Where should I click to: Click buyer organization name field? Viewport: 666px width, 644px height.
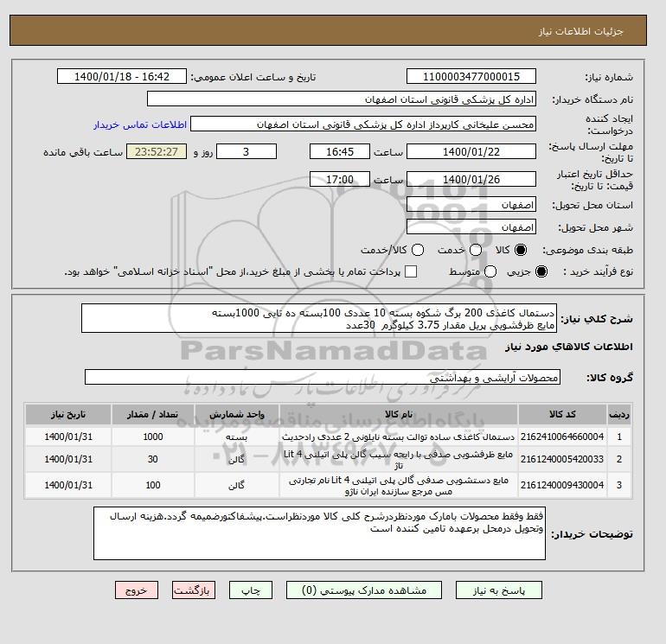pyautogui.click(x=342, y=99)
